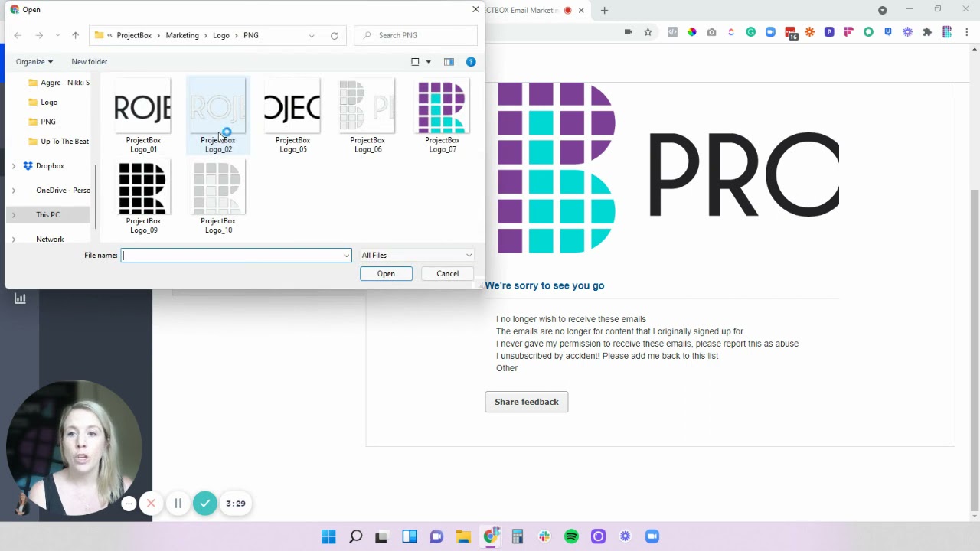Open the Grammarly extension icon
980x551 pixels.
(x=750, y=32)
